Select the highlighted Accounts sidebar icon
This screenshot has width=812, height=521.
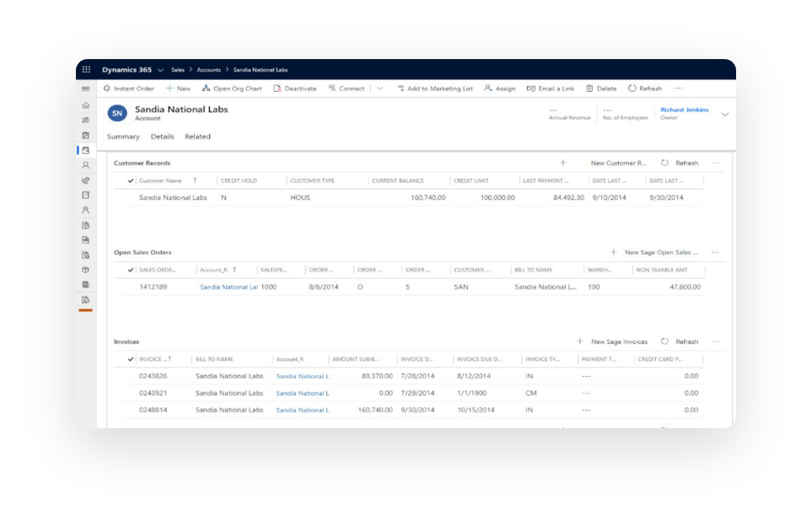coord(86,150)
